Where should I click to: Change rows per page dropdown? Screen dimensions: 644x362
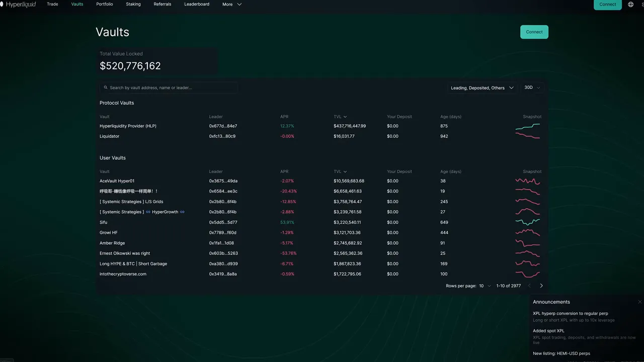click(x=485, y=286)
